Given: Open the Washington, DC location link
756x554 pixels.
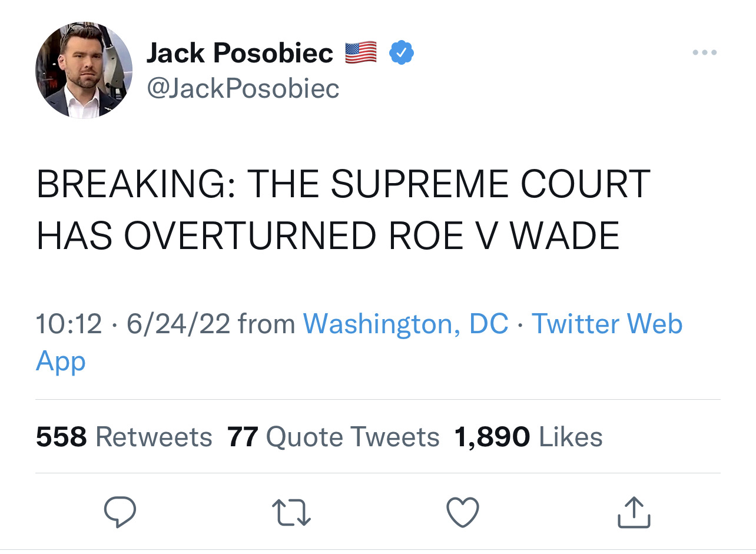Looking at the screenshot, I should pos(406,323).
